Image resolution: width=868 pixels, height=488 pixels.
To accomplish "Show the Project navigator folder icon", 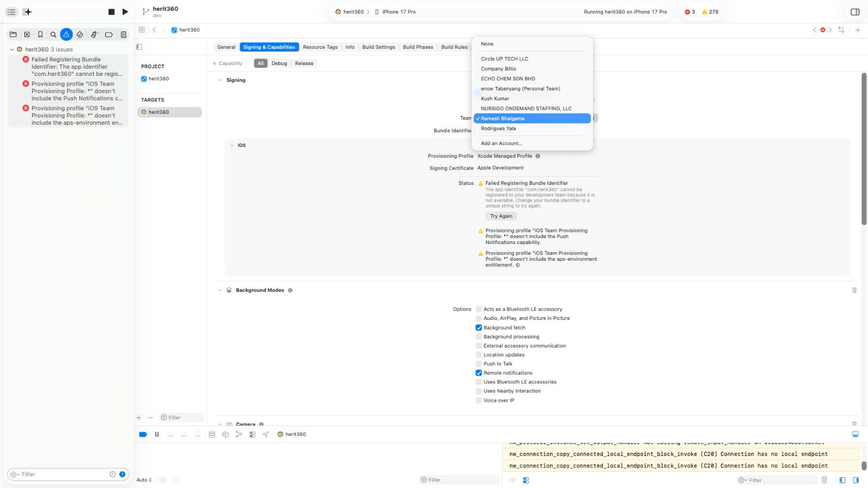I will click(x=13, y=34).
